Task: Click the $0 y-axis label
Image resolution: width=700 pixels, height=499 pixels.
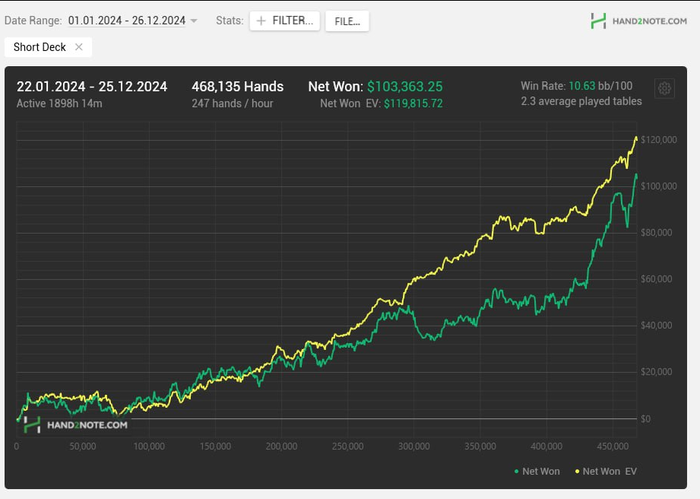Action: tap(646, 419)
